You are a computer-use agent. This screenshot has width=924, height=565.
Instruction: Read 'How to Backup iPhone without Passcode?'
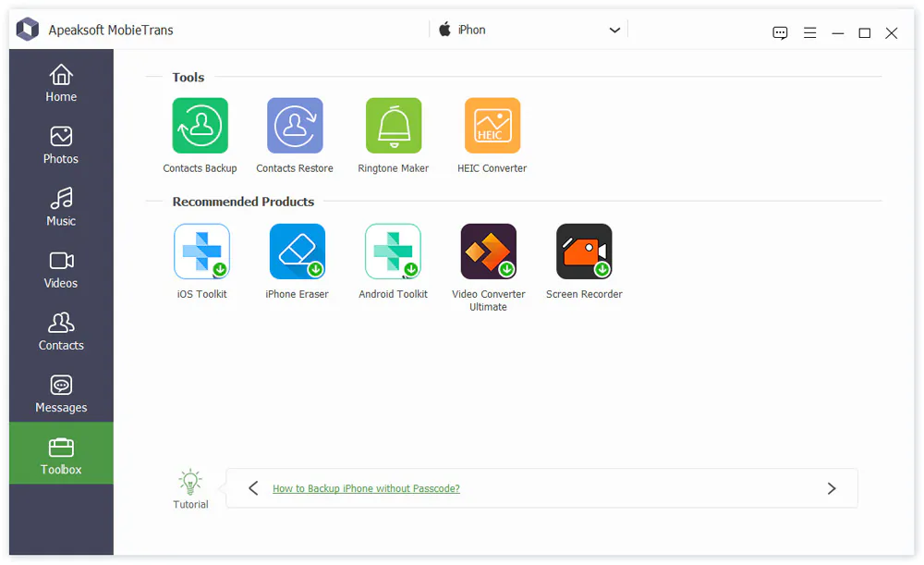[x=366, y=488]
